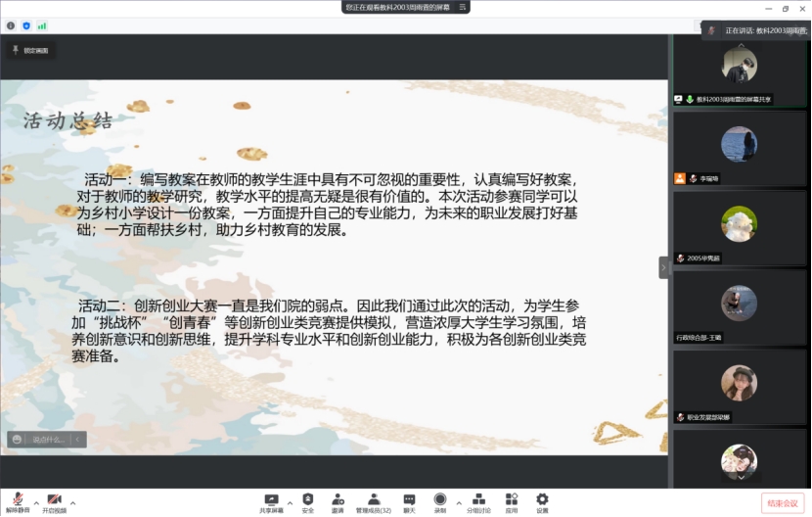The height and width of the screenshot is (517, 812).
Task: Open the Share Screen option
Action: (271, 501)
